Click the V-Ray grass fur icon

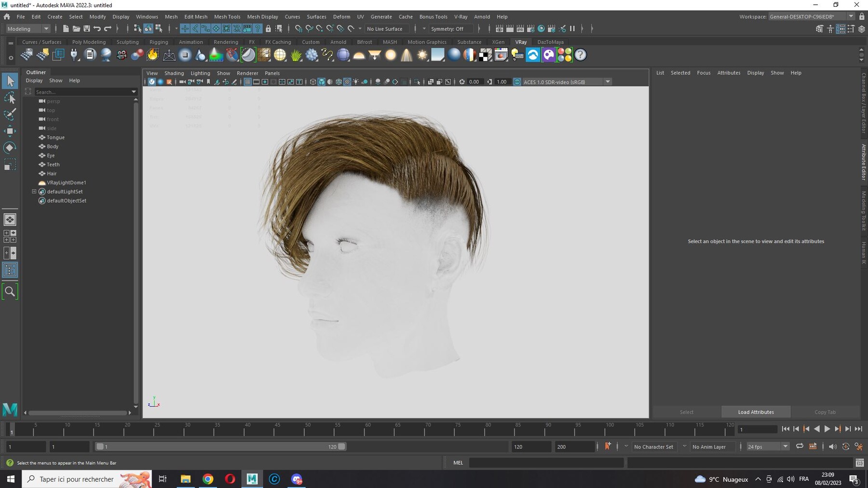point(296,55)
